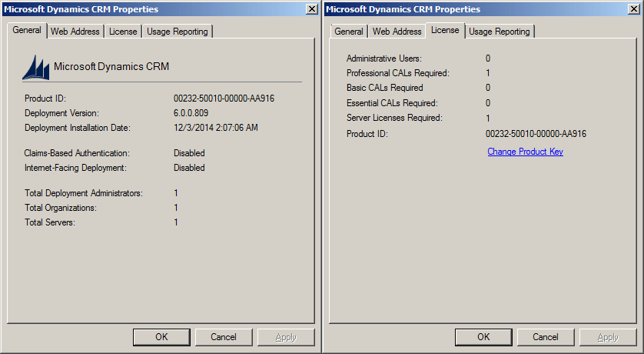Viewport: 644px width, 354px height.
Task: Click the Total Organizations label
Action: tap(61, 208)
